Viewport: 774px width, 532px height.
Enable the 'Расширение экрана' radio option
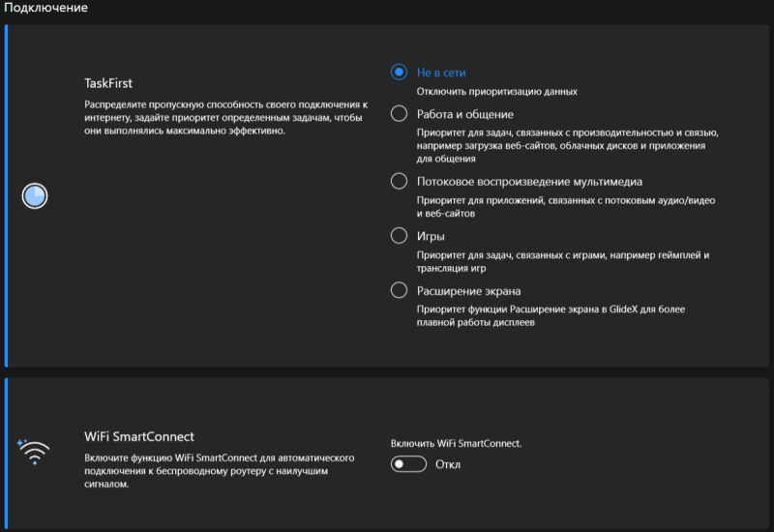click(399, 290)
